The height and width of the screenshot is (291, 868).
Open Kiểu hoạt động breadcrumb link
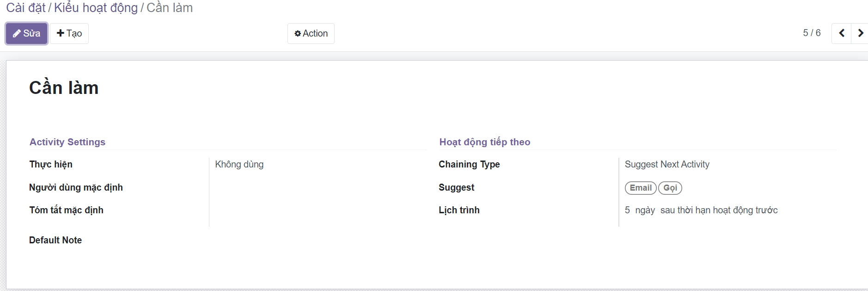click(x=96, y=8)
